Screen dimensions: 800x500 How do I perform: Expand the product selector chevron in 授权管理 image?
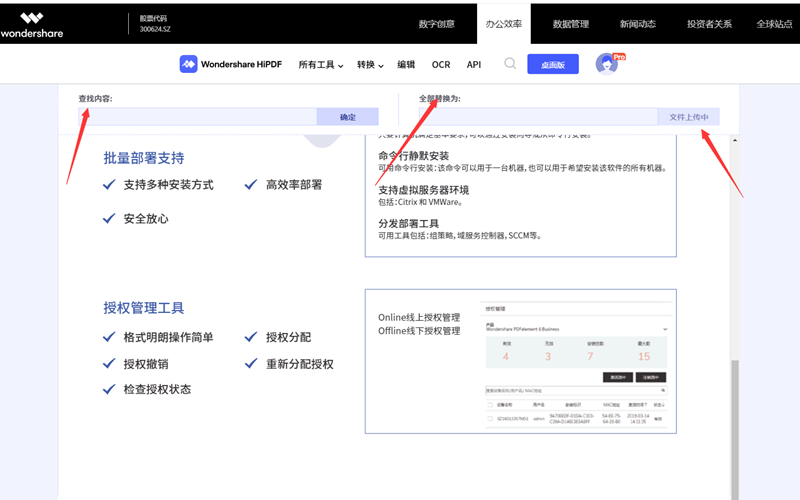[x=664, y=329]
